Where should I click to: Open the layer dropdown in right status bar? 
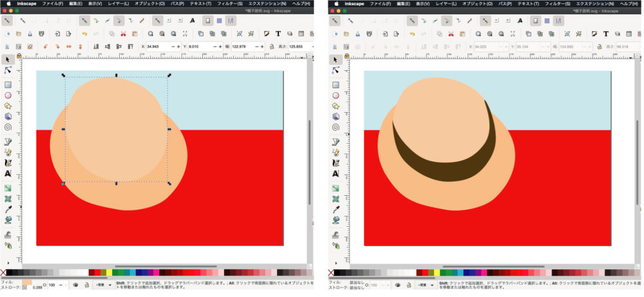(x=426, y=284)
